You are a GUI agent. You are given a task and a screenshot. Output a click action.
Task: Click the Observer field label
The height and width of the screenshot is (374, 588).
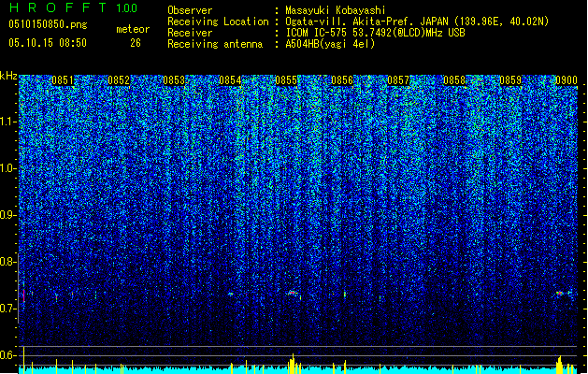point(190,10)
